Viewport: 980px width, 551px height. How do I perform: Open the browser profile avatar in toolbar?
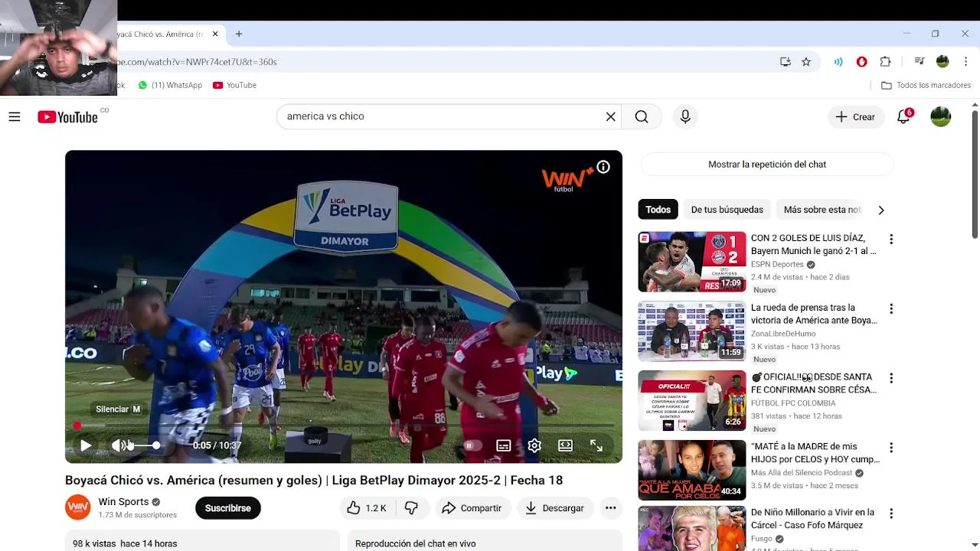pyautogui.click(x=942, y=62)
